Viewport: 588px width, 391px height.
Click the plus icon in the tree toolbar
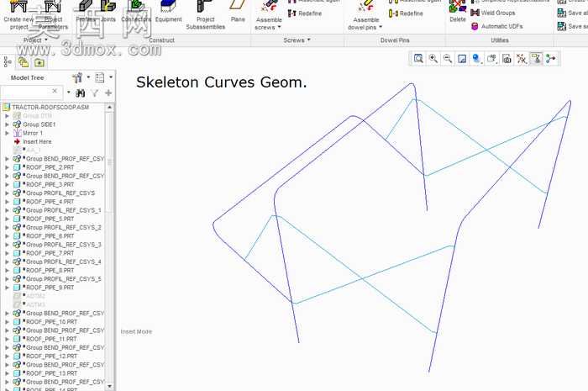coord(108,92)
